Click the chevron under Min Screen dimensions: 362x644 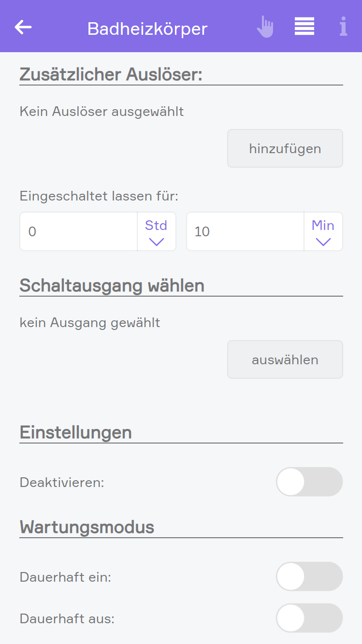pyautogui.click(x=323, y=242)
